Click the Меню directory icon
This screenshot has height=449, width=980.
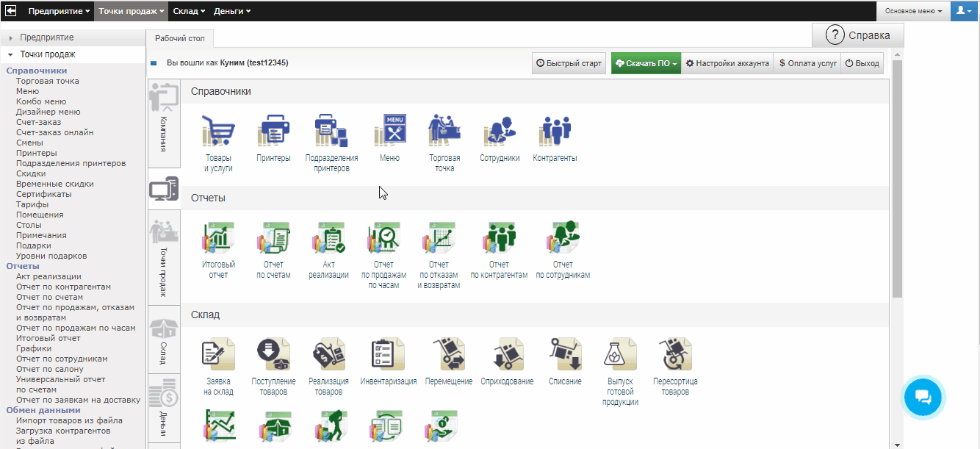point(389,132)
